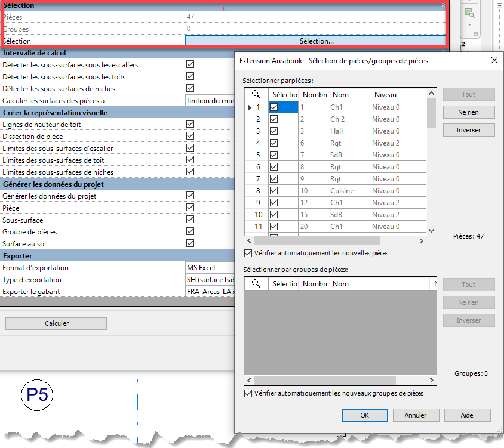This screenshot has height=448, width=504.
Task: Toggle 'Vérifier automatiquement les nouvelles pièces' checkbox
Action: [248, 253]
